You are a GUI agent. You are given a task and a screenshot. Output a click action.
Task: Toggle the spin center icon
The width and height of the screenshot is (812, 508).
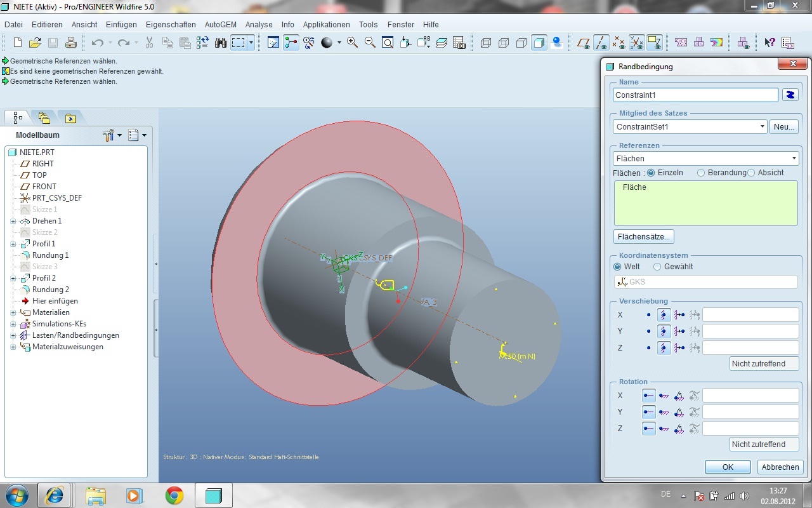291,43
